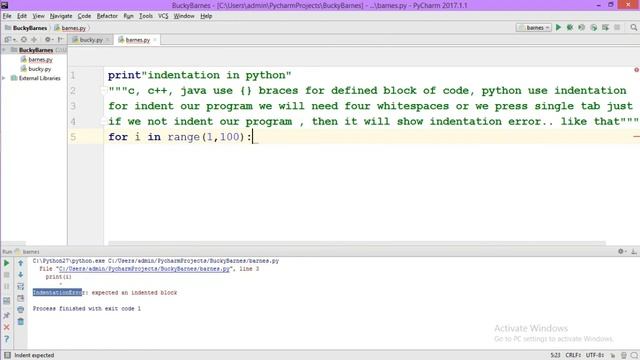Toggle code folding on editor line 2
Screen dimensions: 640x360
tap(104, 91)
